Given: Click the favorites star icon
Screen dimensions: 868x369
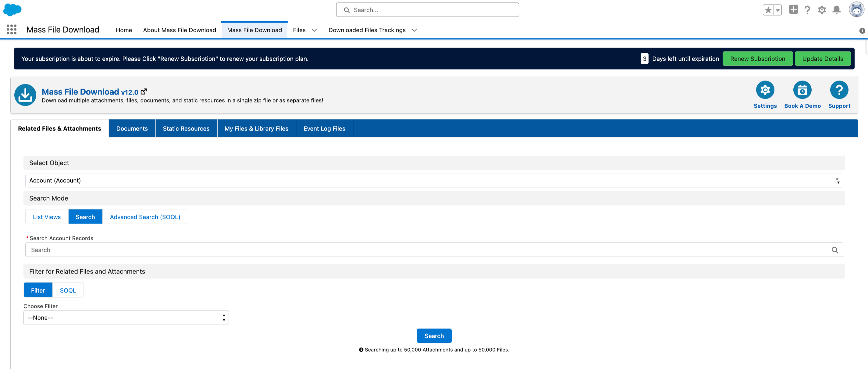Looking at the screenshot, I should [768, 10].
